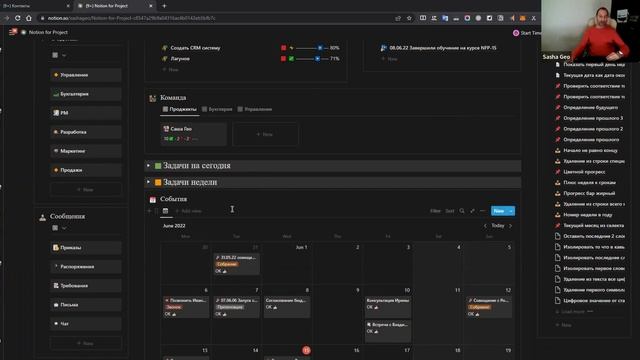
Task: Go to previous month with left chevron
Action: tap(485, 226)
